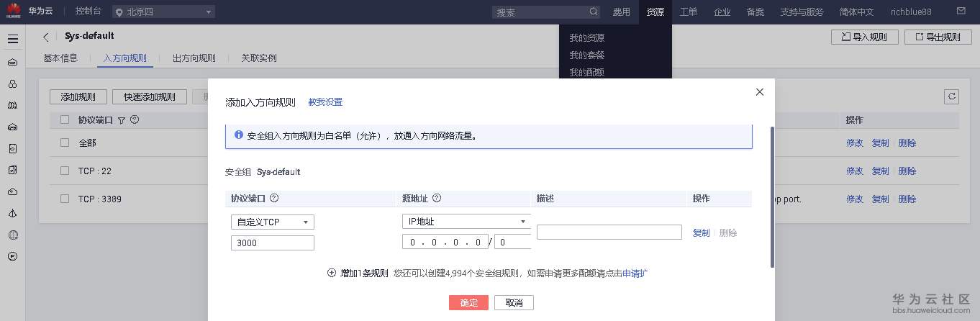Open the 教我设置 help link
The image size is (980, 321).
click(x=325, y=102)
